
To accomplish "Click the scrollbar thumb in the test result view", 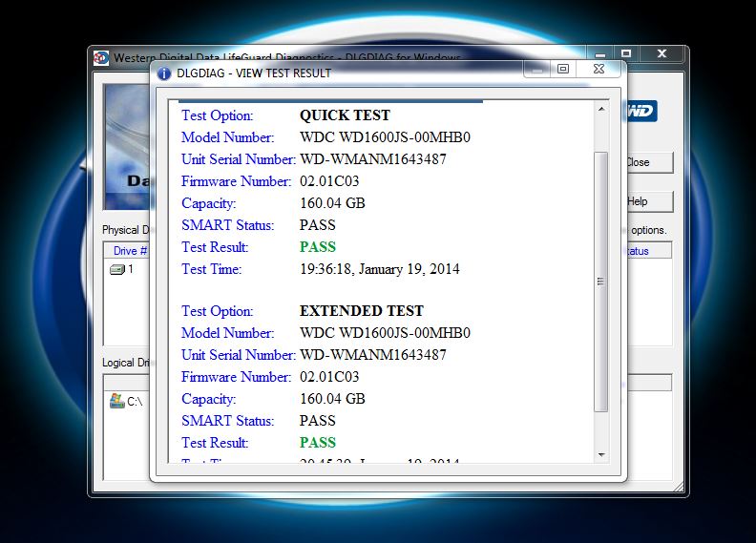I will click(x=600, y=282).
